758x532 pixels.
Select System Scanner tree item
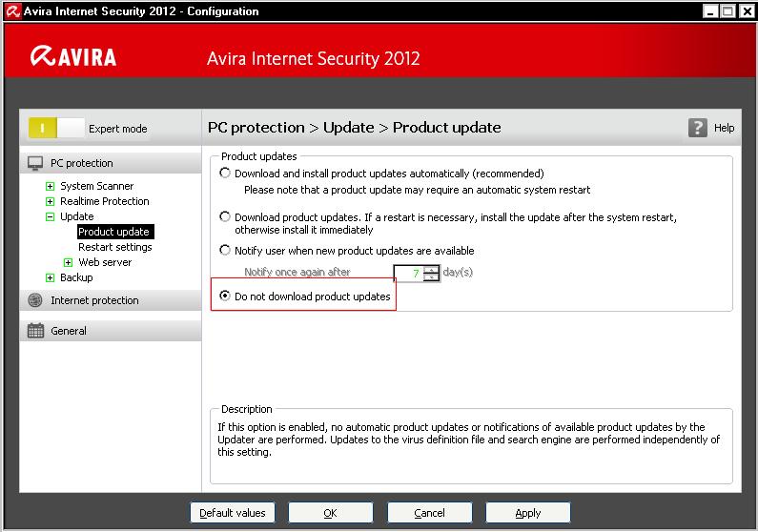click(x=96, y=186)
